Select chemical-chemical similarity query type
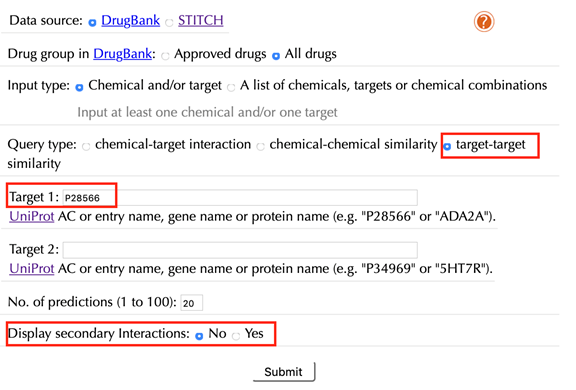Viewport: 576px width, 390px height. pos(260,147)
